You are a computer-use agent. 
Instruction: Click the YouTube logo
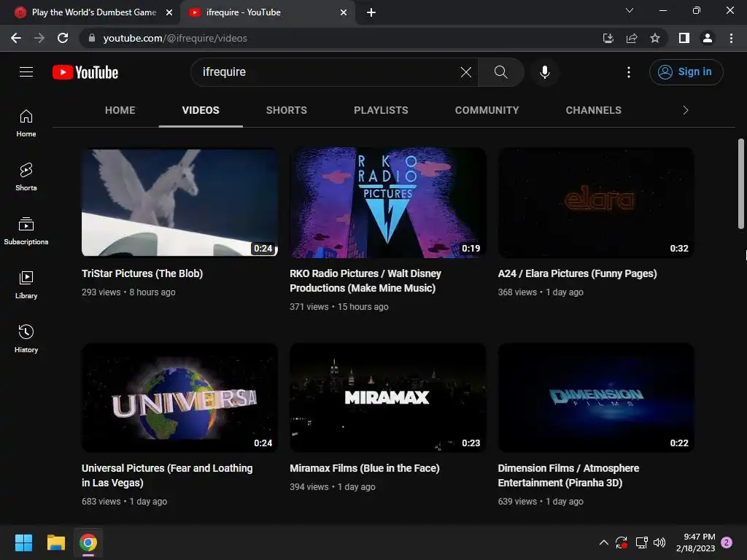point(85,72)
